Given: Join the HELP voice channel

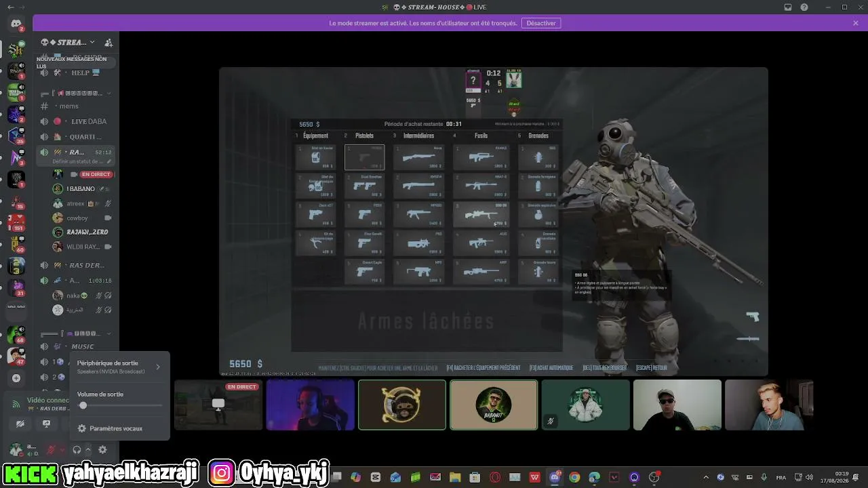Looking at the screenshot, I should [77, 73].
